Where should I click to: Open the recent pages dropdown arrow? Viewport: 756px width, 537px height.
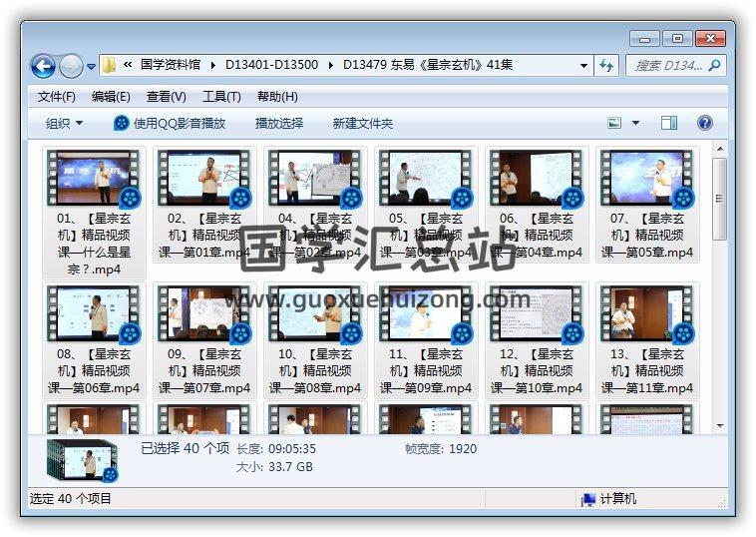(x=92, y=67)
